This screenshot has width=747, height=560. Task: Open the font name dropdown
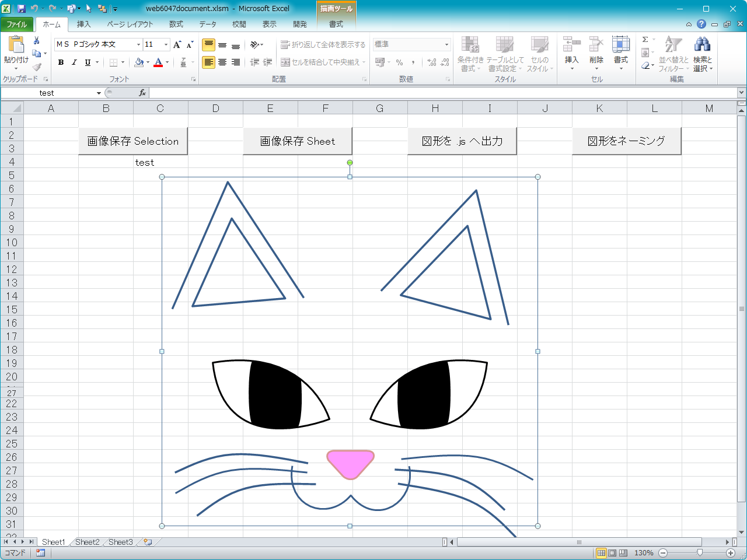[138, 44]
